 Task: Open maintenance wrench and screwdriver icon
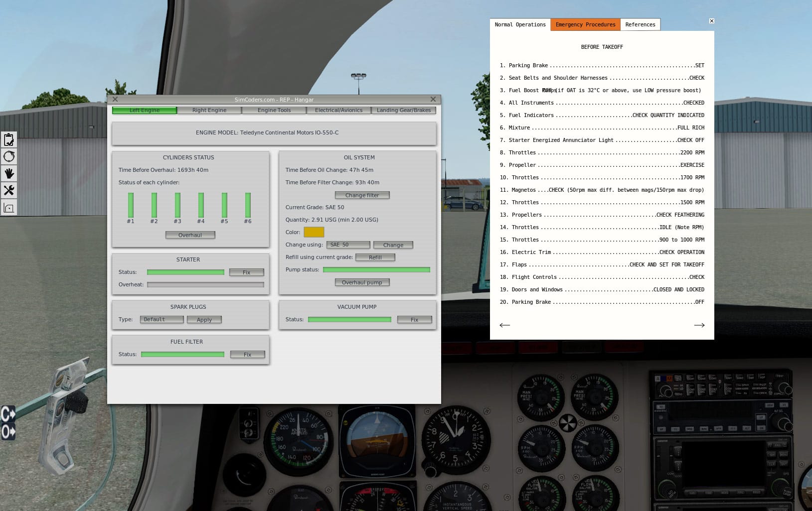coord(9,190)
